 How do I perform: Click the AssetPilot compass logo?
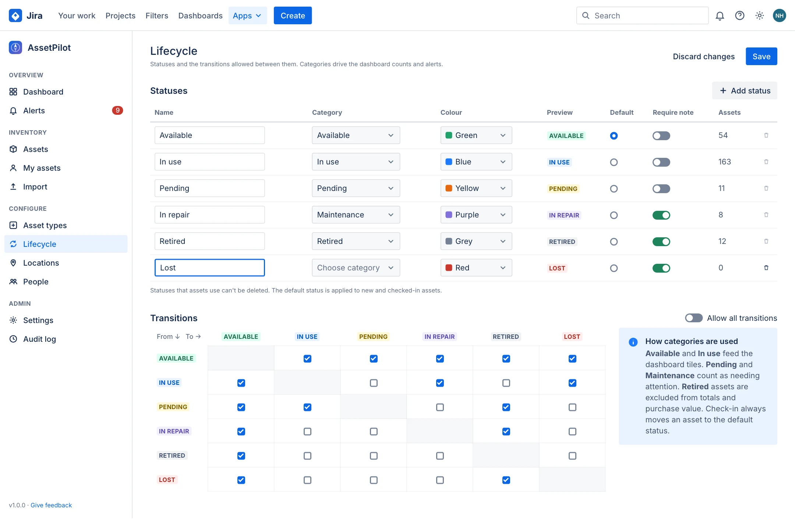[x=15, y=47]
